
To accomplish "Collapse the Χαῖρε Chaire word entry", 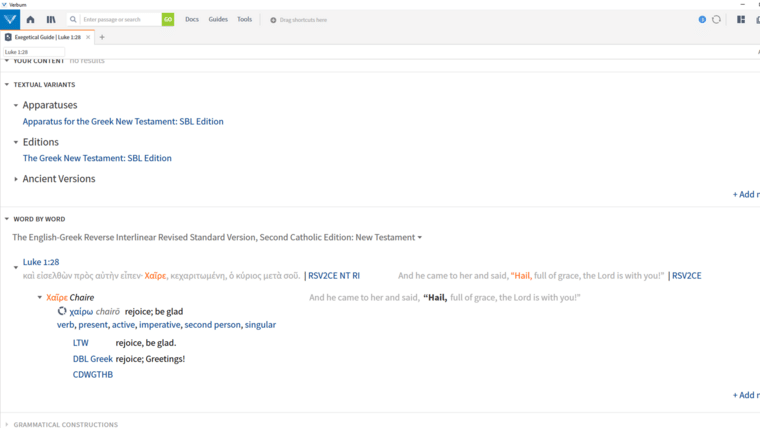I will point(40,298).
